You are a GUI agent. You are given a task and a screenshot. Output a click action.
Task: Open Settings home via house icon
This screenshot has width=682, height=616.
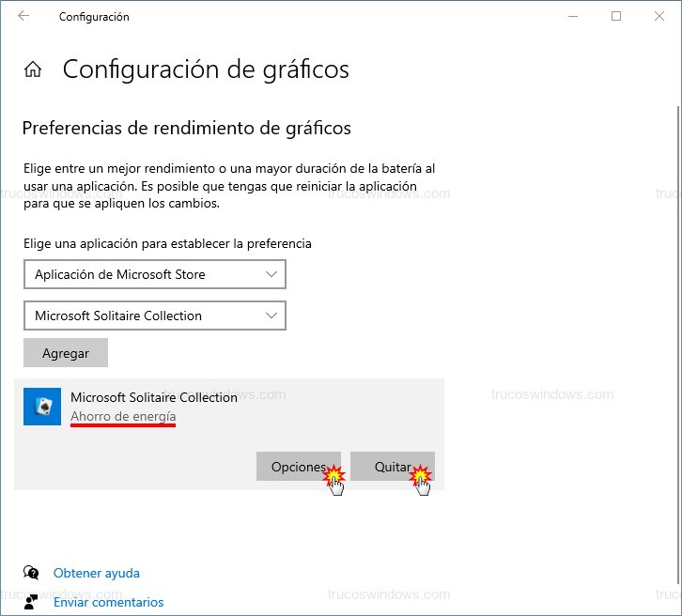coord(33,69)
